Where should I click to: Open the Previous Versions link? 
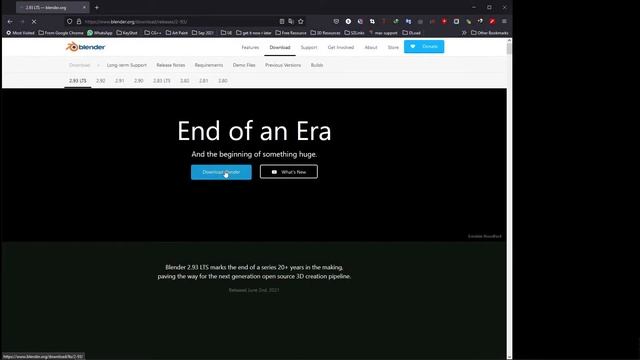pos(283,65)
